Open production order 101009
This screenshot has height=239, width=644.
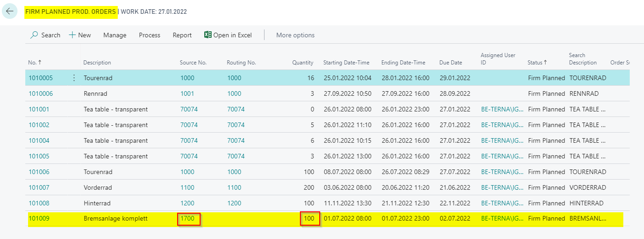[39, 218]
